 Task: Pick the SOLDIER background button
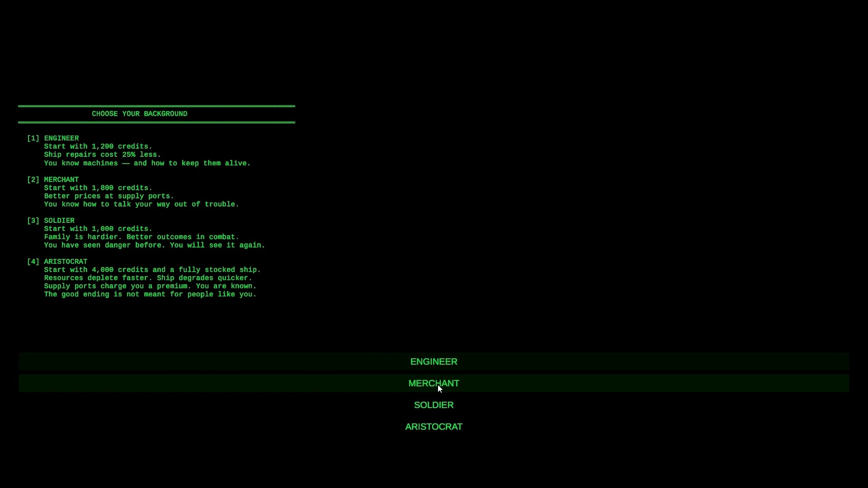[x=434, y=405]
